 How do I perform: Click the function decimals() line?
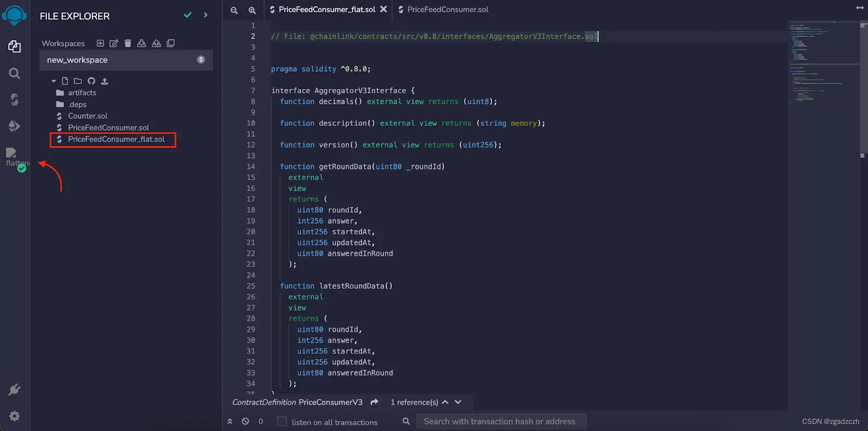388,101
